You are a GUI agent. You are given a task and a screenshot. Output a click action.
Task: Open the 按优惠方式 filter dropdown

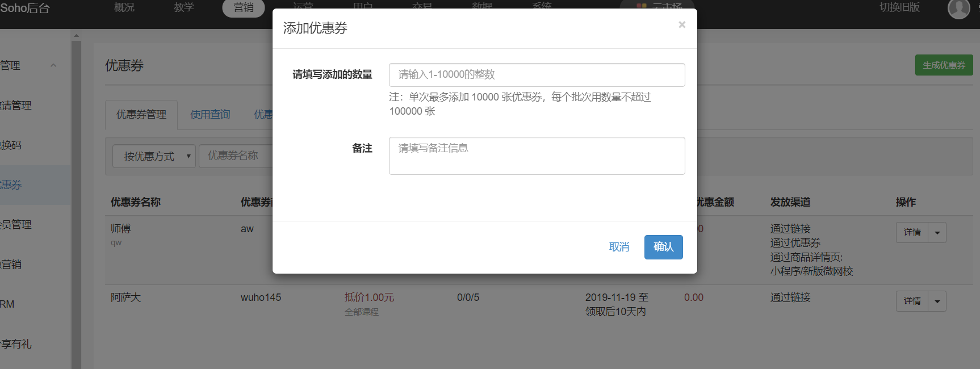pyautogui.click(x=154, y=156)
